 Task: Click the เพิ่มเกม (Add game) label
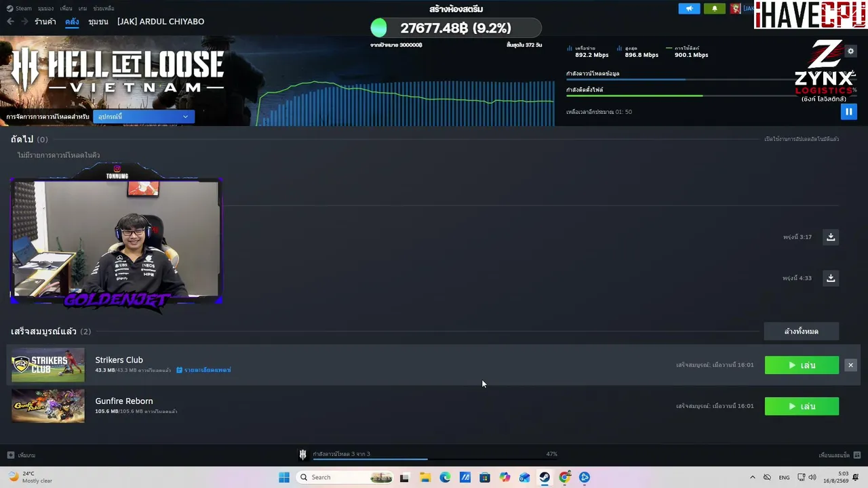[26, 455]
